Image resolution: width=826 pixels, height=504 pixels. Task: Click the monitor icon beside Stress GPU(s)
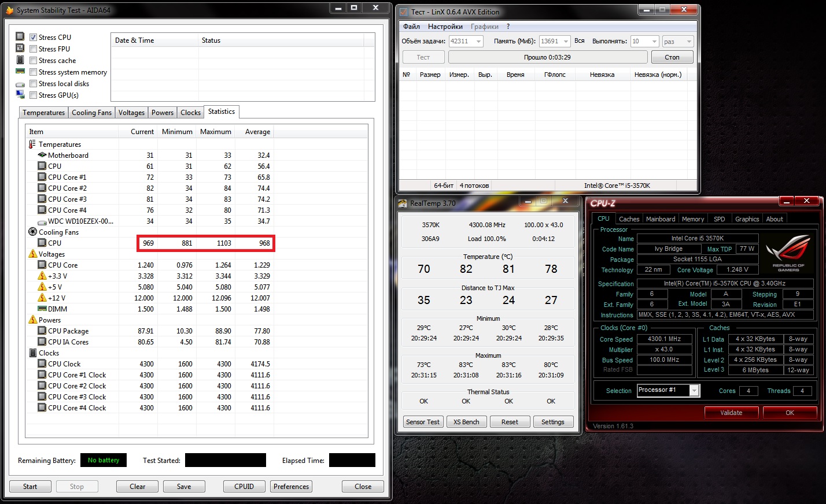[x=20, y=95]
